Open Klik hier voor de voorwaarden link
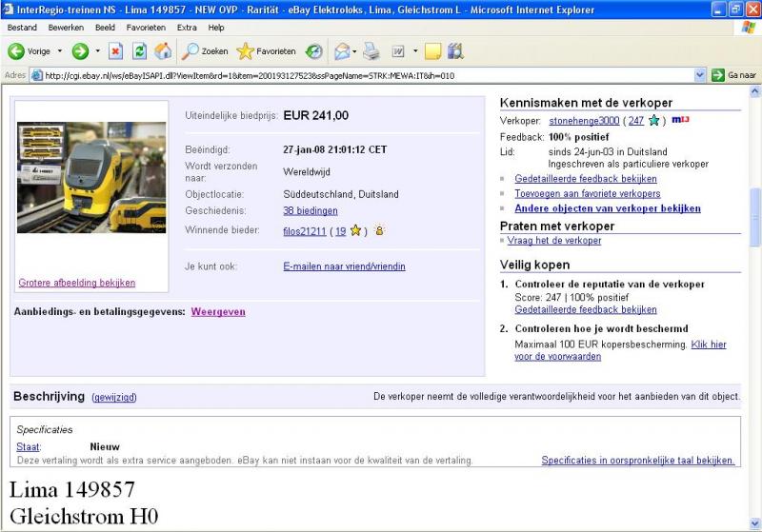Viewport: 762px width, 532px height. 620,350
